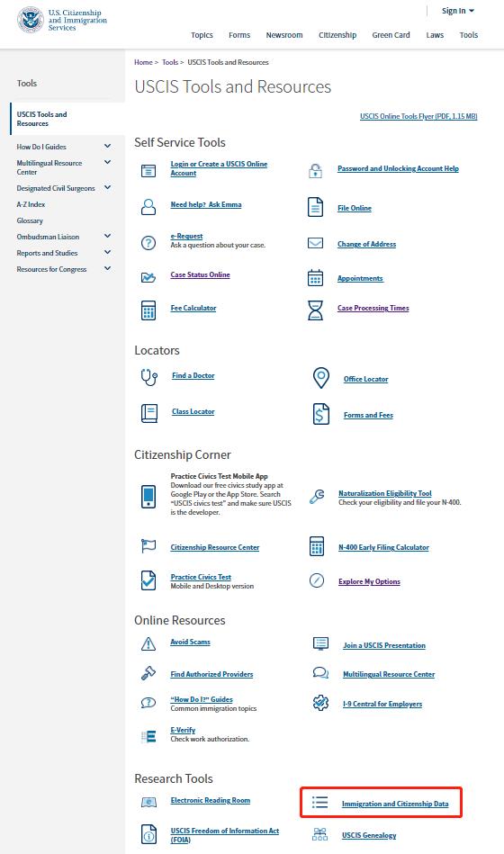The image size is (504, 854).
Task: Open the Laws menu
Action: (x=435, y=35)
